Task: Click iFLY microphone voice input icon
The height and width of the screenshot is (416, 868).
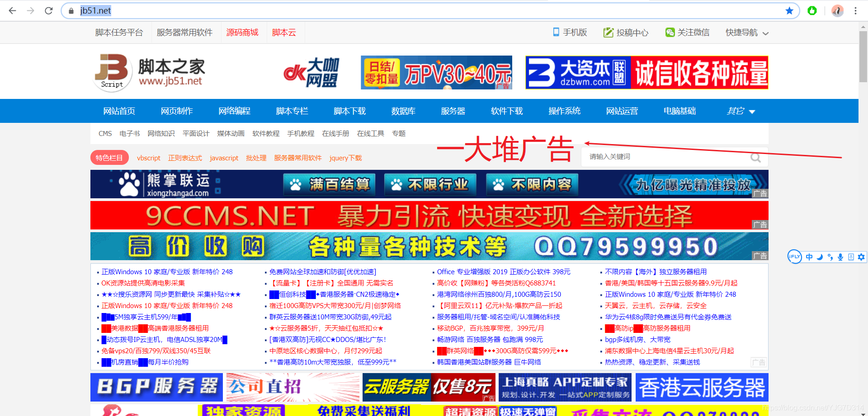Action: tap(840, 257)
